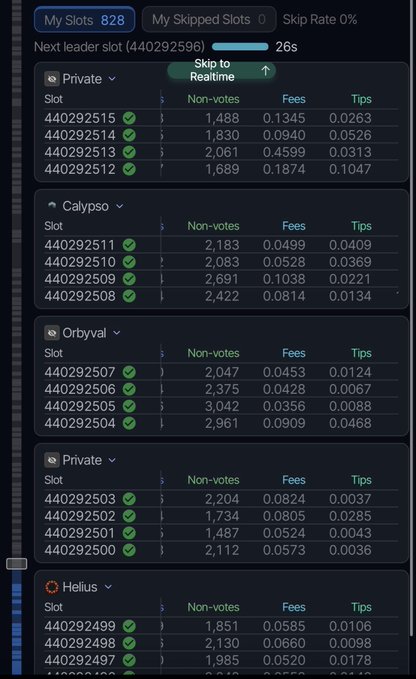
Task: Click green check for slot 440292504
Action: [129, 423]
